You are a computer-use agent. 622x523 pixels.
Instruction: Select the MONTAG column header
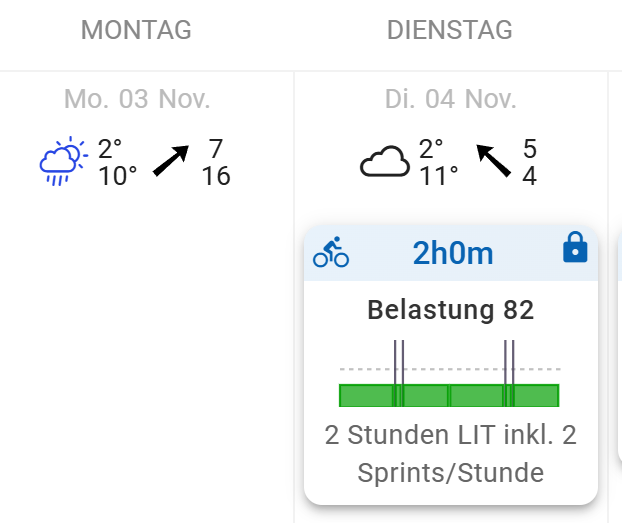(x=136, y=31)
